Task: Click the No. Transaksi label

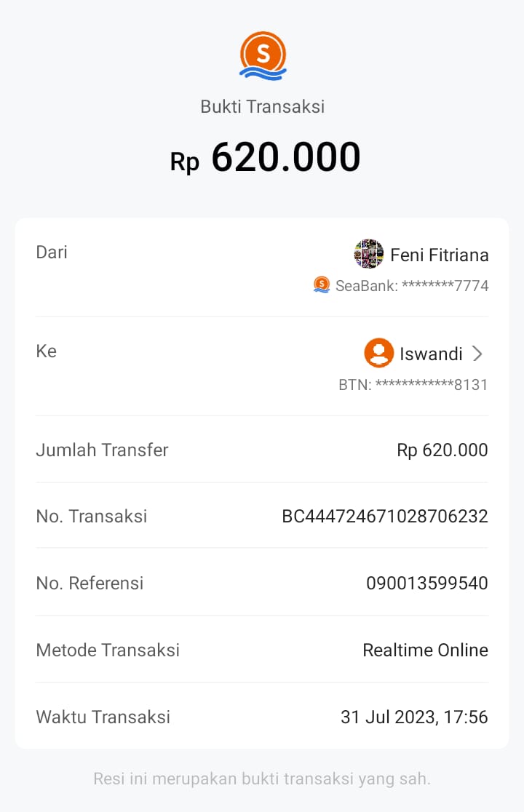Action: 92,517
